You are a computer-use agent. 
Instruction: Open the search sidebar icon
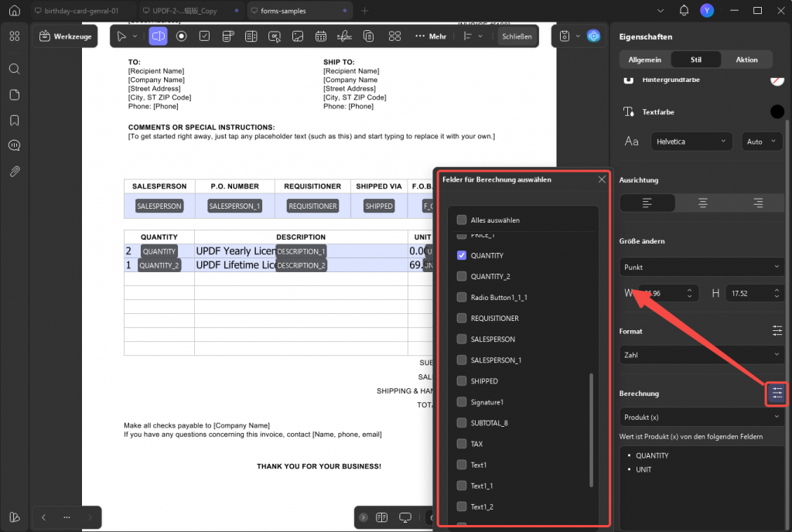[x=15, y=69]
